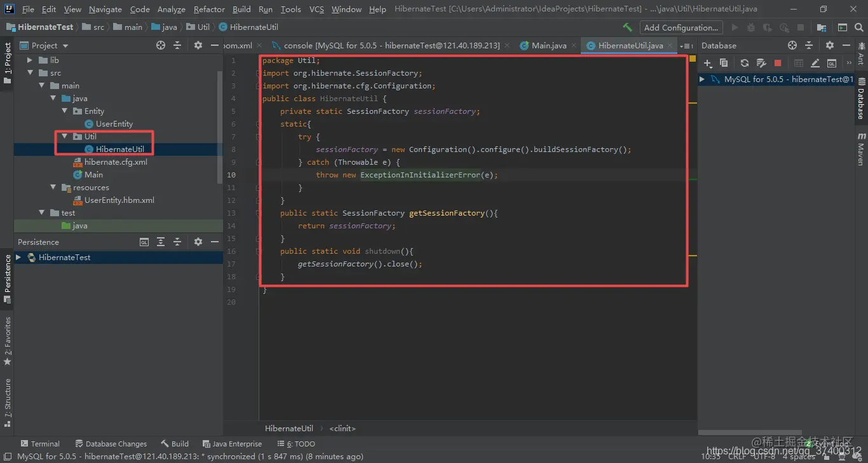Toggle the TODO tool window
Viewport: 868px width, 463px height.
point(296,444)
